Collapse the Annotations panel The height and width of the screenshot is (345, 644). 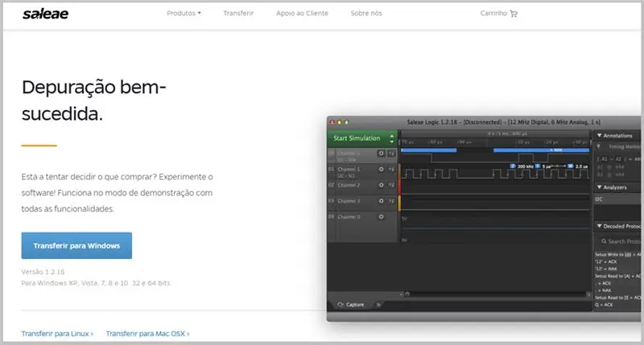click(599, 135)
